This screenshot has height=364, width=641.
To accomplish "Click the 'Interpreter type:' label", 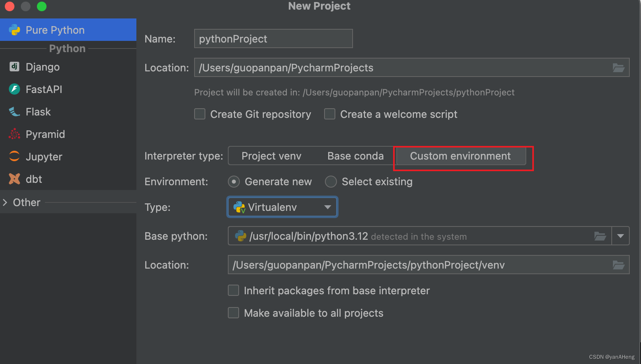I will point(184,156).
